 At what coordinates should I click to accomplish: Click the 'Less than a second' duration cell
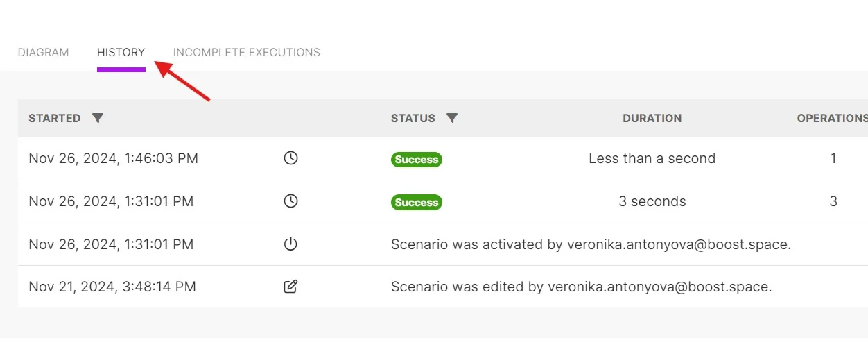tap(652, 158)
